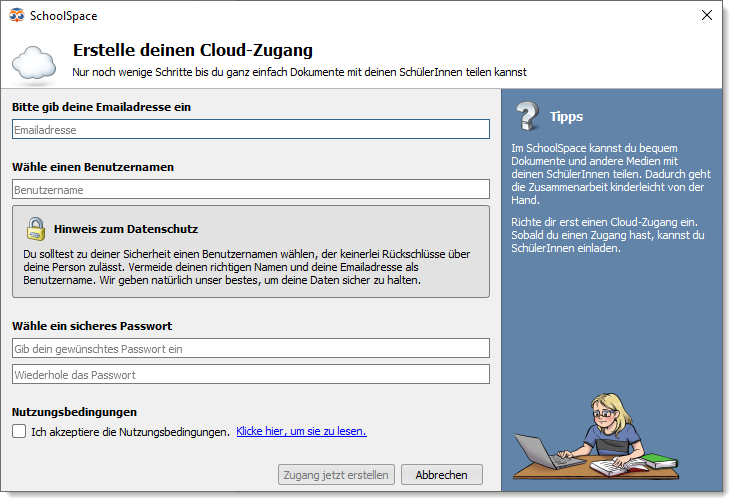The height and width of the screenshot is (504, 735).
Task: Click the cloud icon beside the heading
Action: [34, 64]
